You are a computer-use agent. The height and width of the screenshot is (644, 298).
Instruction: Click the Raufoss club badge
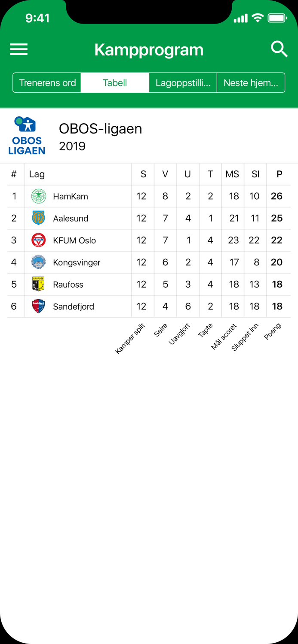(x=40, y=284)
